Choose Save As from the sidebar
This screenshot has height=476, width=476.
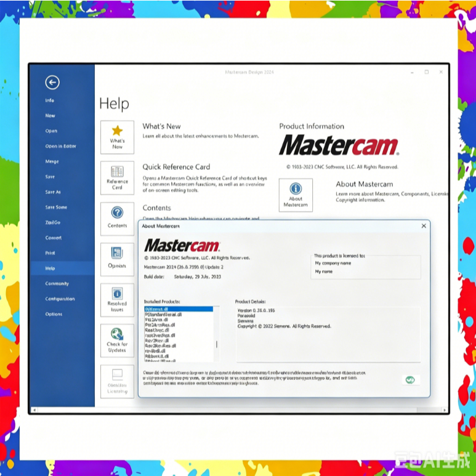pyautogui.click(x=53, y=192)
